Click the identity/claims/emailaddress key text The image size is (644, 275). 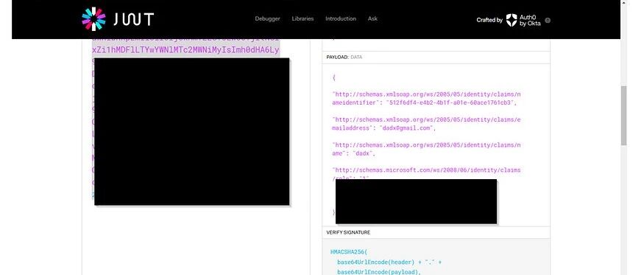point(426,124)
